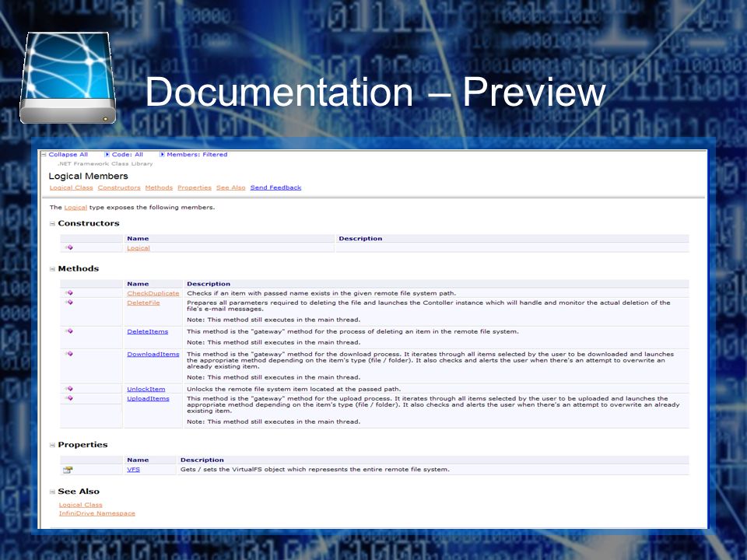Jump to Methods via header link

click(x=159, y=187)
